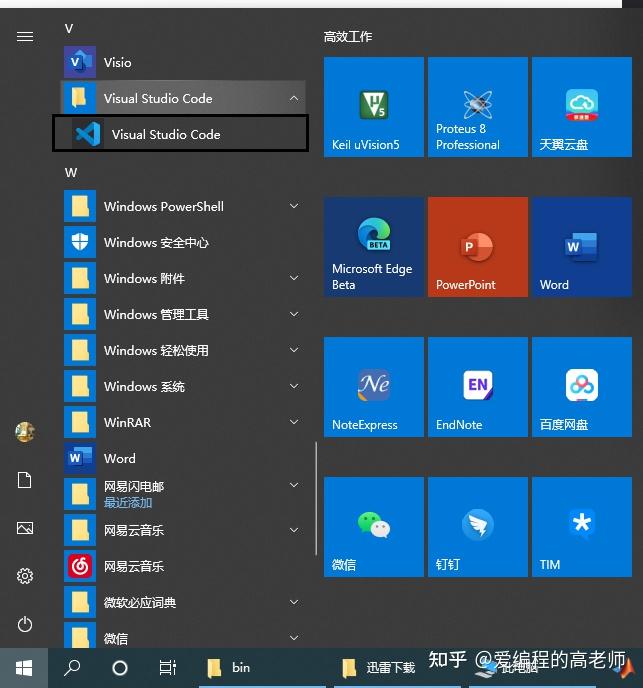Open the 百度网盘 tile
This screenshot has height=688, width=643.
point(582,387)
